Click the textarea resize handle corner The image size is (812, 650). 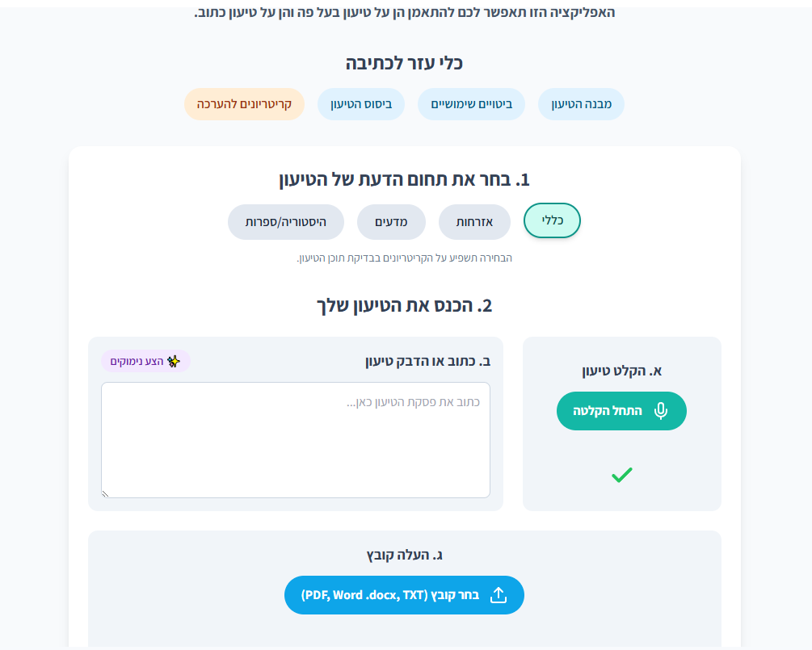click(x=105, y=493)
